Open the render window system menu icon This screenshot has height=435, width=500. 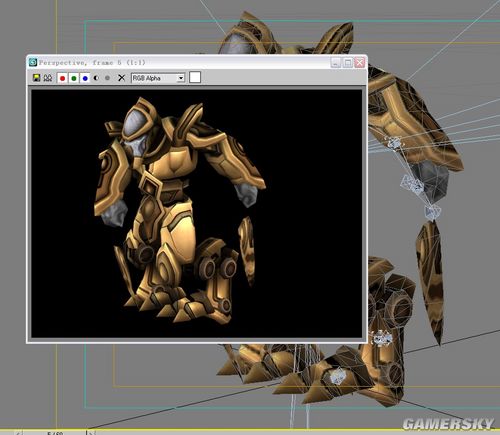[33, 62]
